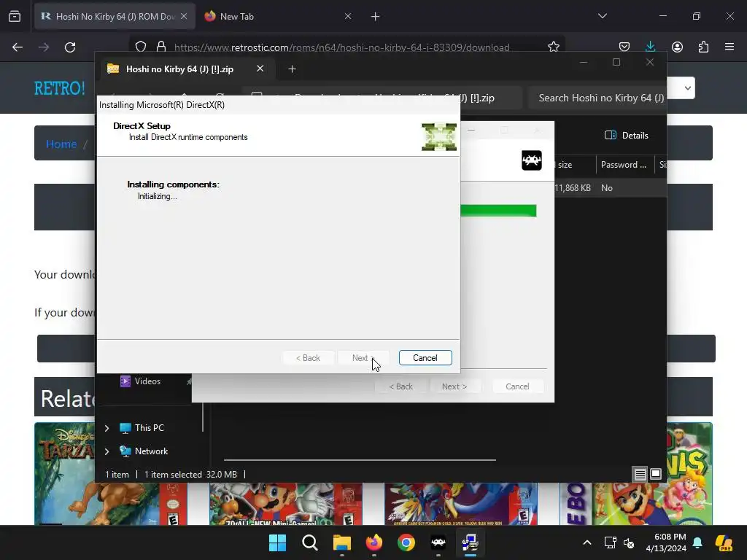Click Back in the RetroArch installer window
This screenshot has height=560, width=747.
400,386
